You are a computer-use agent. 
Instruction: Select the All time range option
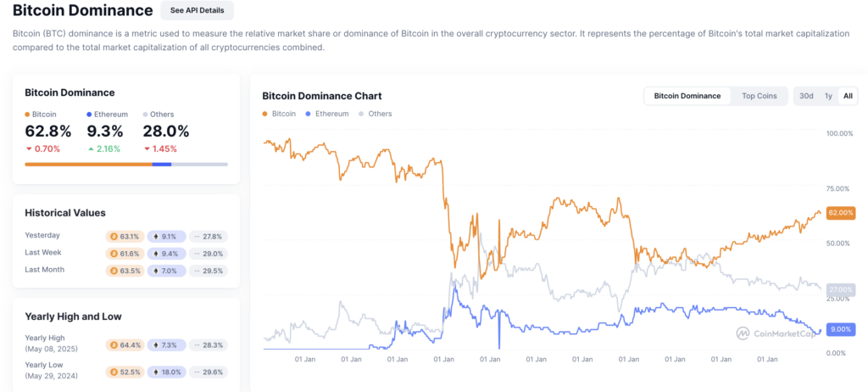point(848,96)
